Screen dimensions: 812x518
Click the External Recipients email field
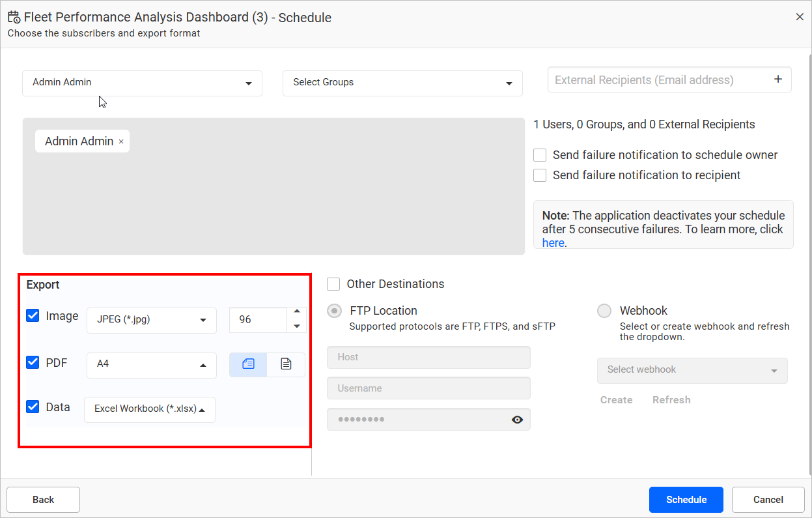658,80
